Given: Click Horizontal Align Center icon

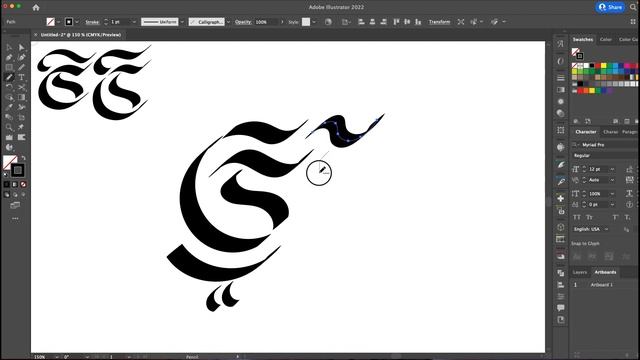Looking at the screenshot, I should [x=372, y=22].
